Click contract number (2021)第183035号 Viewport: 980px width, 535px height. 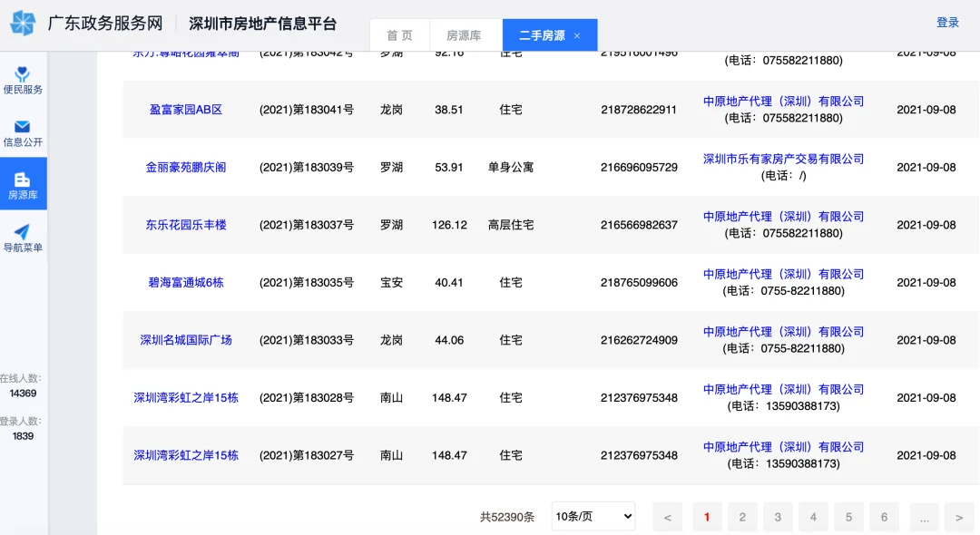coord(307,283)
